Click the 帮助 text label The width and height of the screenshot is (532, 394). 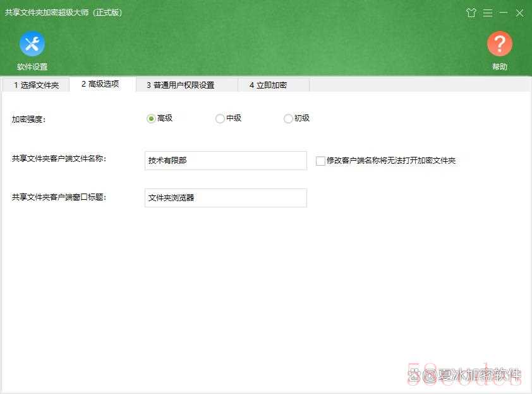[499, 67]
